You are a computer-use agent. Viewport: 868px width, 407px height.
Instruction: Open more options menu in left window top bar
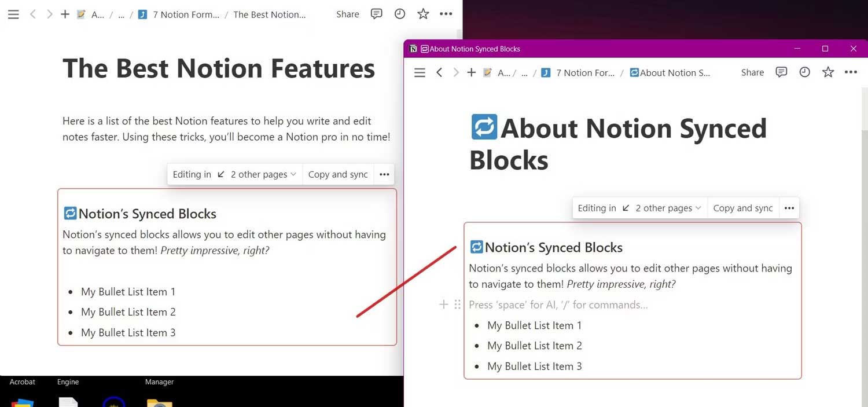(x=446, y=14)
